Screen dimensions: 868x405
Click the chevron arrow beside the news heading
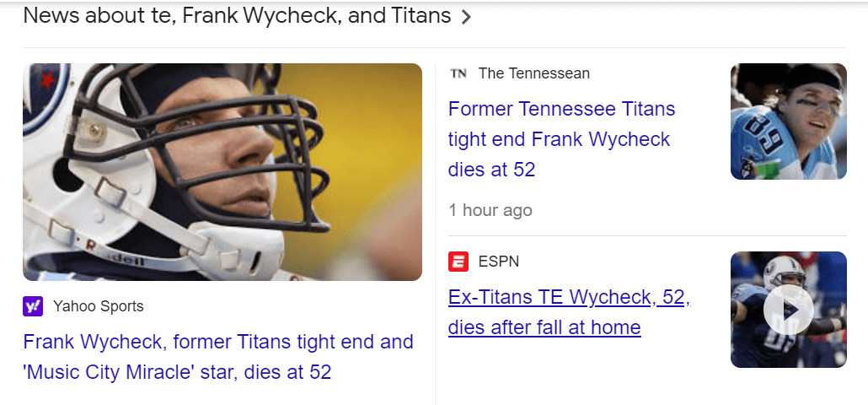point(466,17)
